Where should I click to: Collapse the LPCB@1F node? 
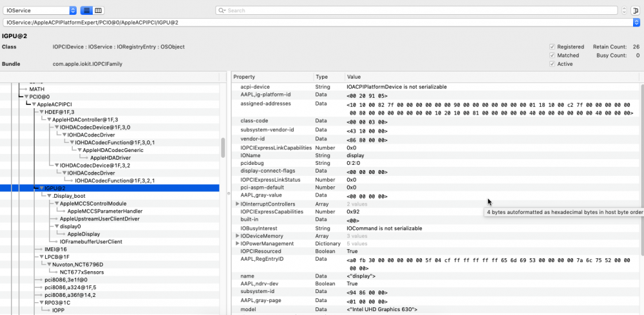click(x=41, y=256)
